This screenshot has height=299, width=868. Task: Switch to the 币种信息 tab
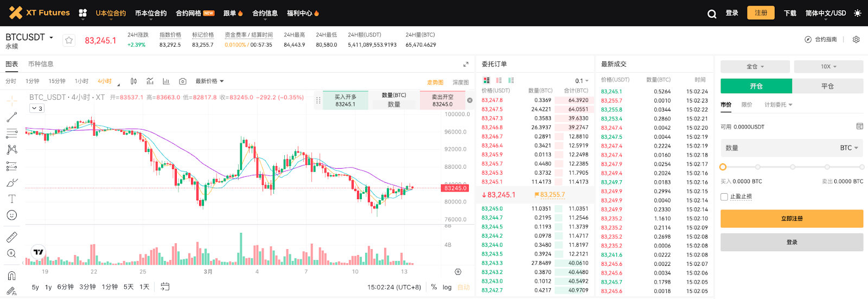tap(41, 64)
